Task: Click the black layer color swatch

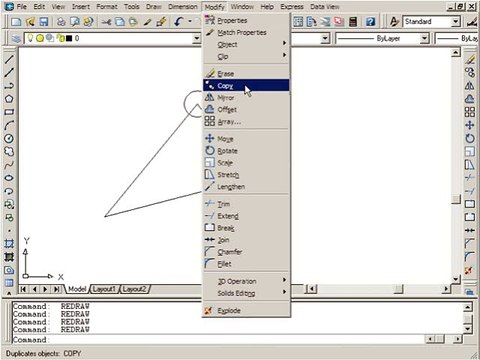Action: (x=69, y=38)
